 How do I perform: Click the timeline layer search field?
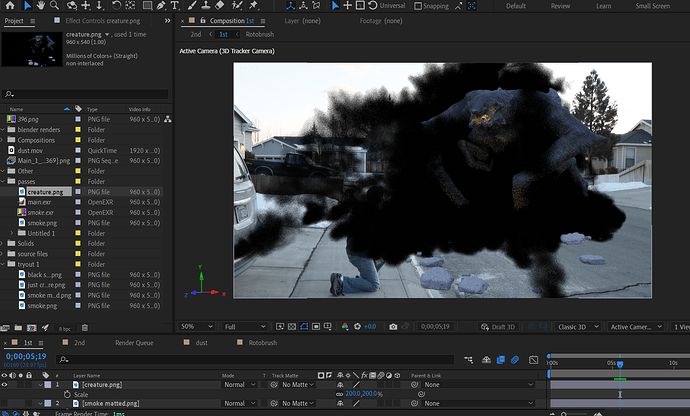tap(255, 360)
